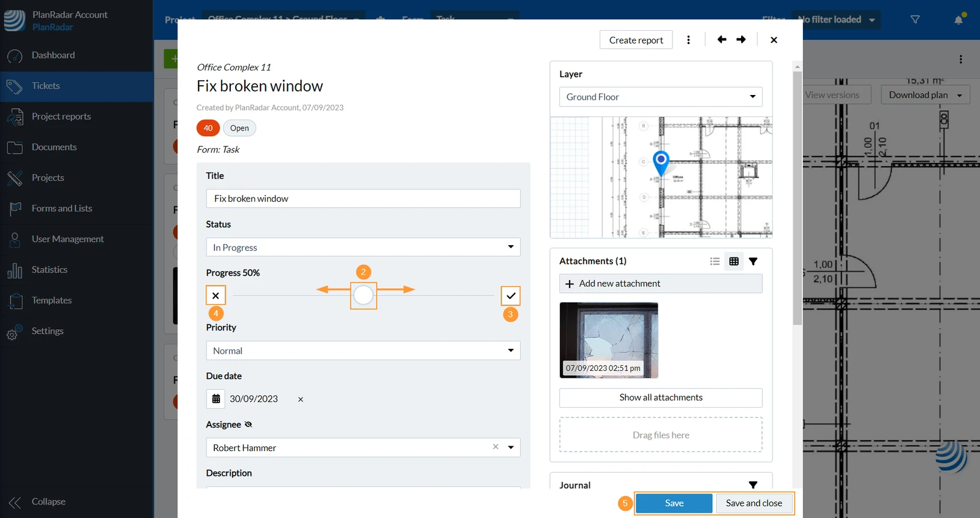Open the notifications bell icon

(x=959, y=20)
